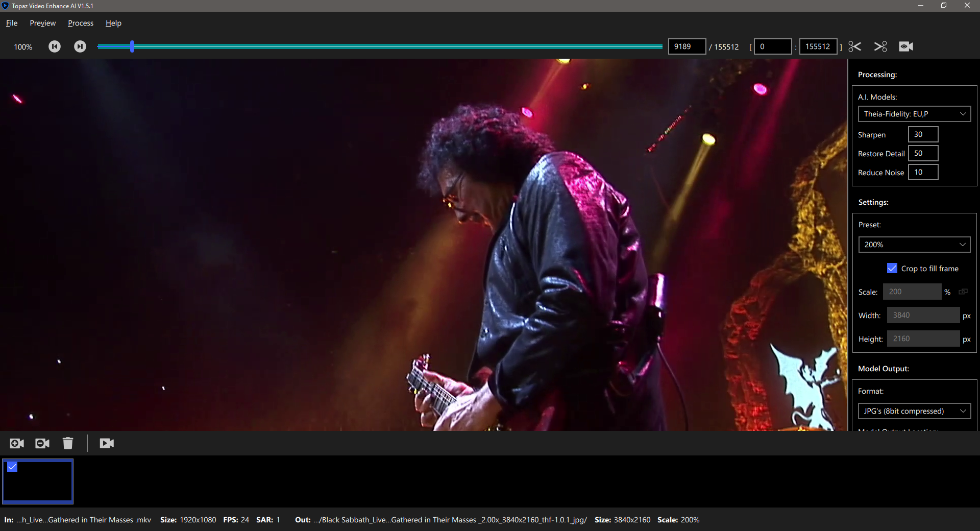This screenshot has width=980, height=531.
Task: Delete video with the trash icon
Action: click(68, 443)
